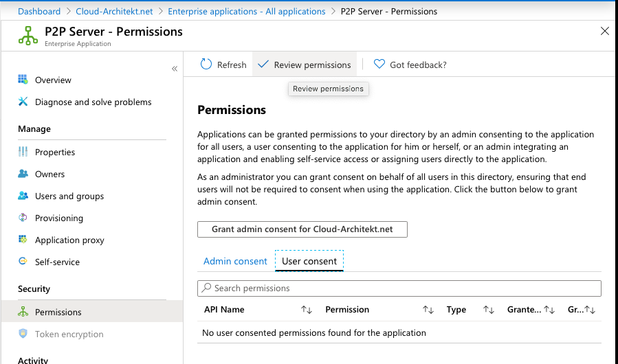Open Diagnose and solve problems wrench icon
This screenshot has width=618, height=364.
coord(23,102)
